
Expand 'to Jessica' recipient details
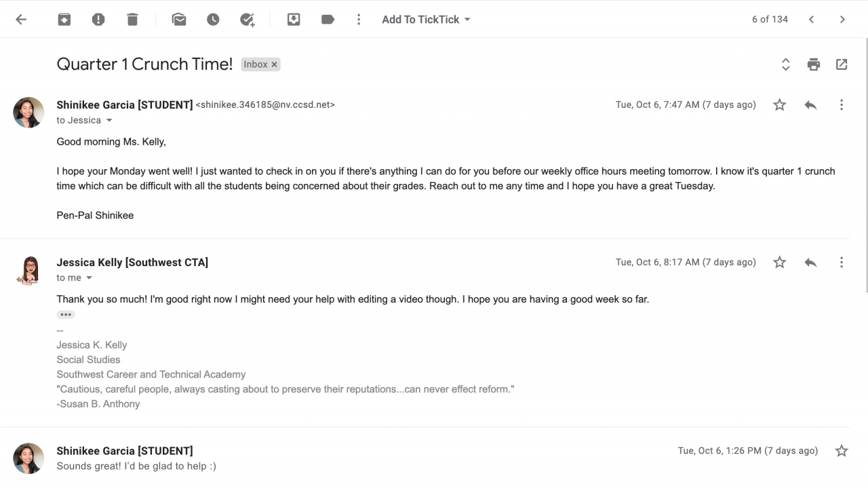click(109, 121)
